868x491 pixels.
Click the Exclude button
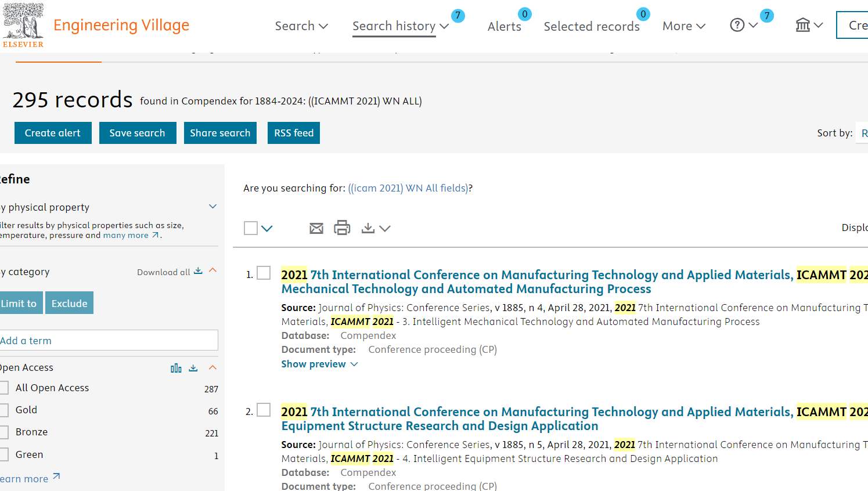click(69, 303)
